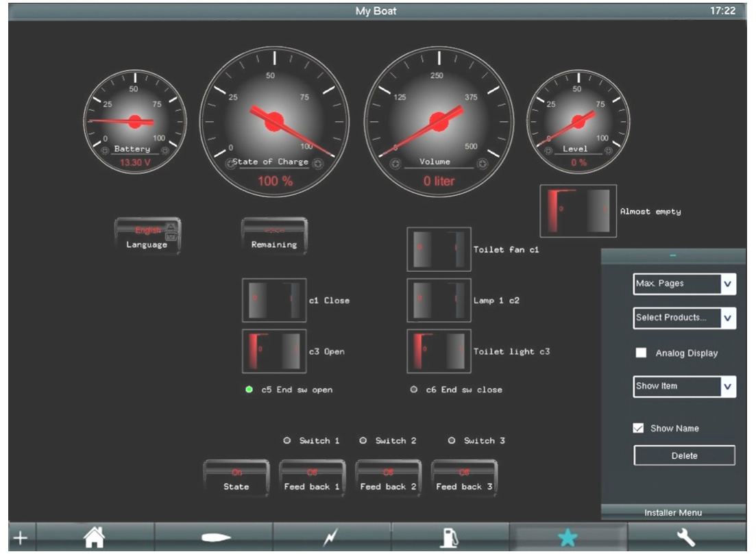Click the Feed back 2 widget
Screen dimensions: 756x554
click(x=388, y=477)
